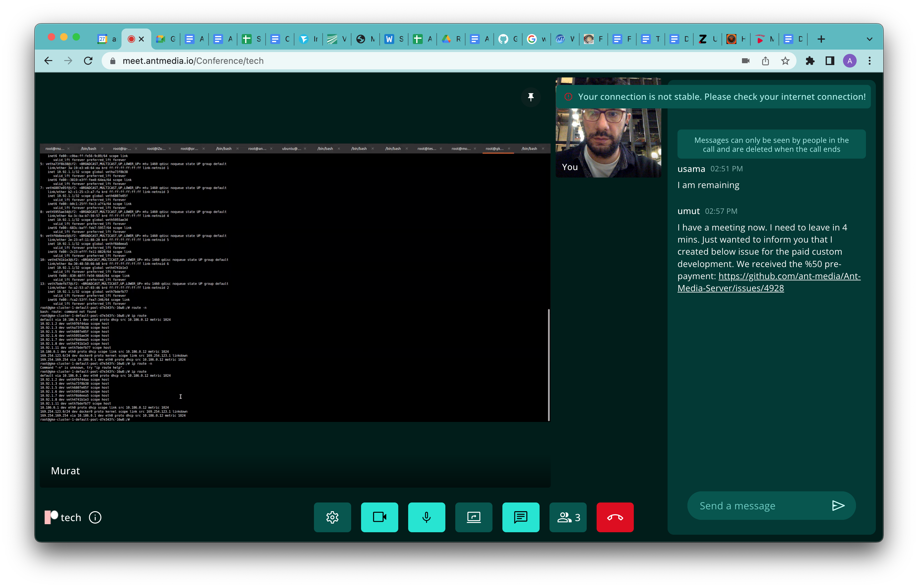Bookmark this page with the star
This screenshot has width=918, height=588.
point(785,61)
